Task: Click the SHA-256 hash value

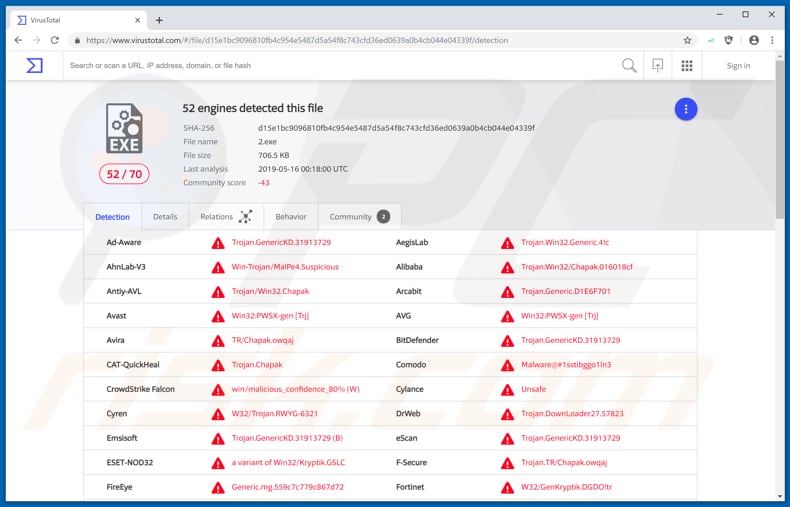Action: pyautogui.click(x=396, y=128)
